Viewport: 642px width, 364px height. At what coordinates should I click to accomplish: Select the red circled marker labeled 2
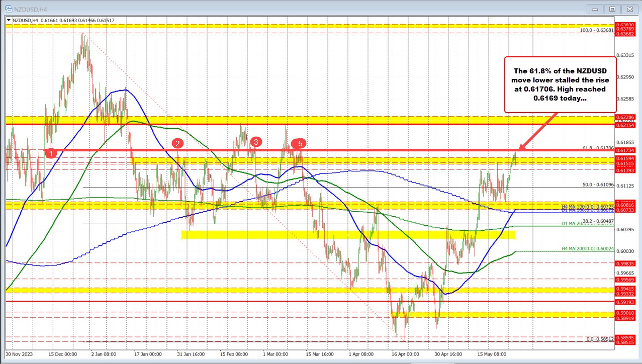[x=177, y=144]
